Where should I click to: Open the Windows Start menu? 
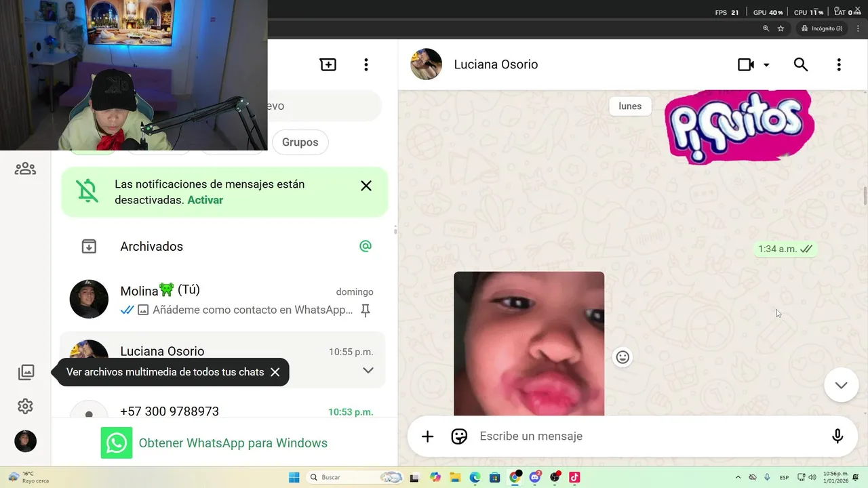point(294,477)
